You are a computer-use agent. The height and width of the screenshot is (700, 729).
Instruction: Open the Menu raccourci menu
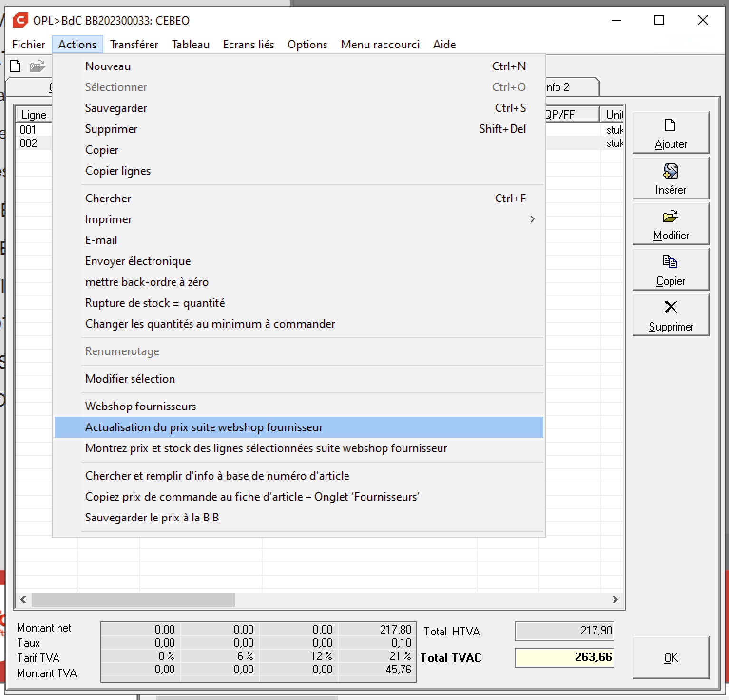pyautogui.click(x=380, y=44)
